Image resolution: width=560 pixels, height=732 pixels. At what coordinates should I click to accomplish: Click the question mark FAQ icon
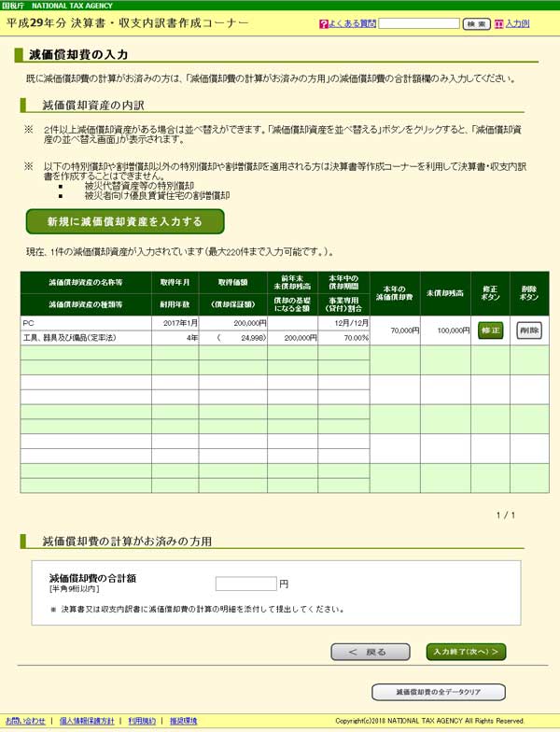(323, 23)
